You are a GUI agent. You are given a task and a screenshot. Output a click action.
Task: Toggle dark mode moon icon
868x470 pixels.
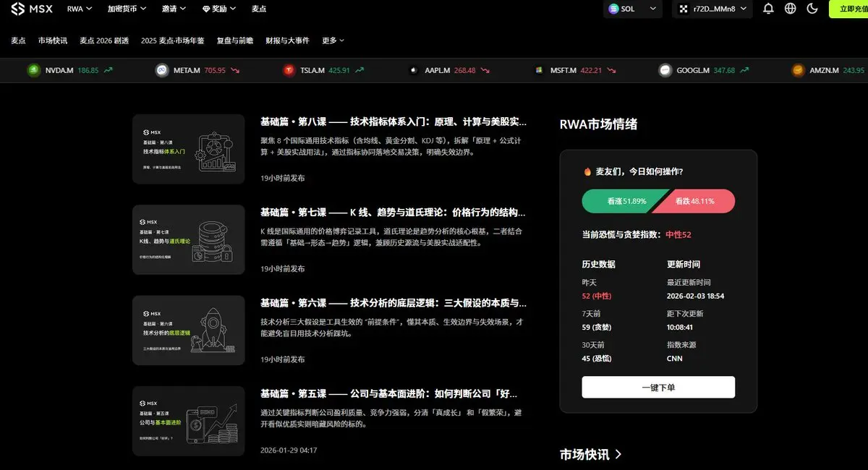pos(812,9)
